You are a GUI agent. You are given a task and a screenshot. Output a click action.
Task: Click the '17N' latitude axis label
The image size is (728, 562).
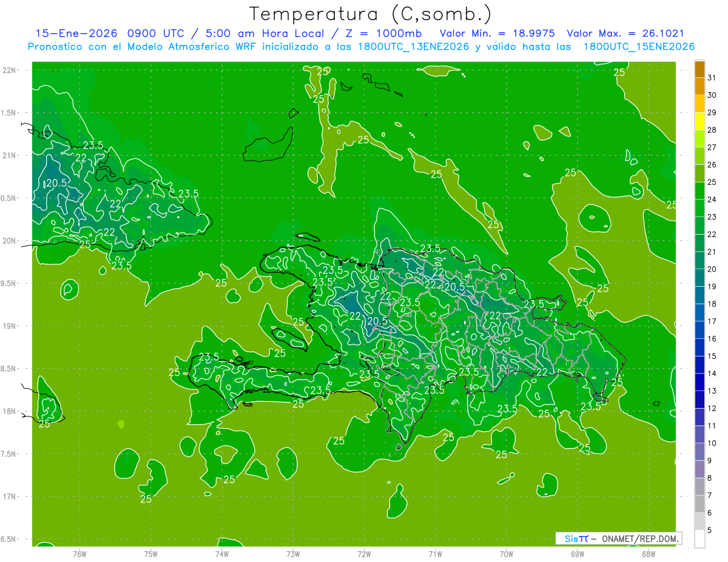(x=10, y=497)
